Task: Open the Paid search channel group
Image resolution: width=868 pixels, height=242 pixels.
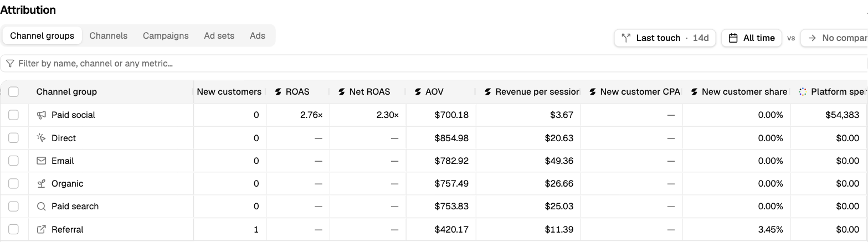Action: click(x=75, y=206)
